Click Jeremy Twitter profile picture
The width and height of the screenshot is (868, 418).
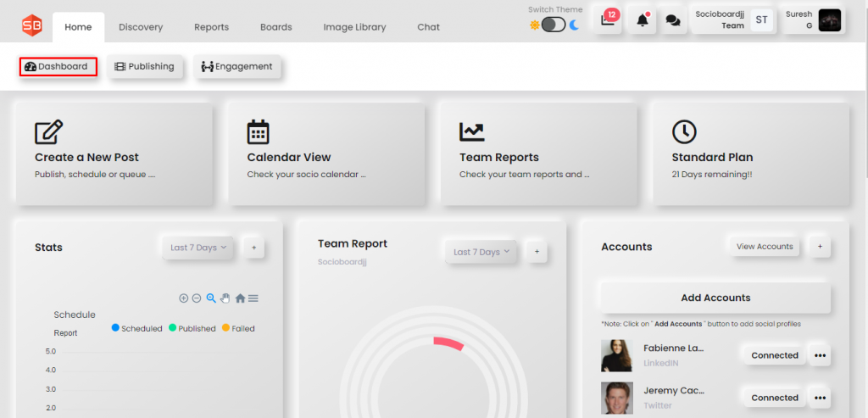pos(617,398)
